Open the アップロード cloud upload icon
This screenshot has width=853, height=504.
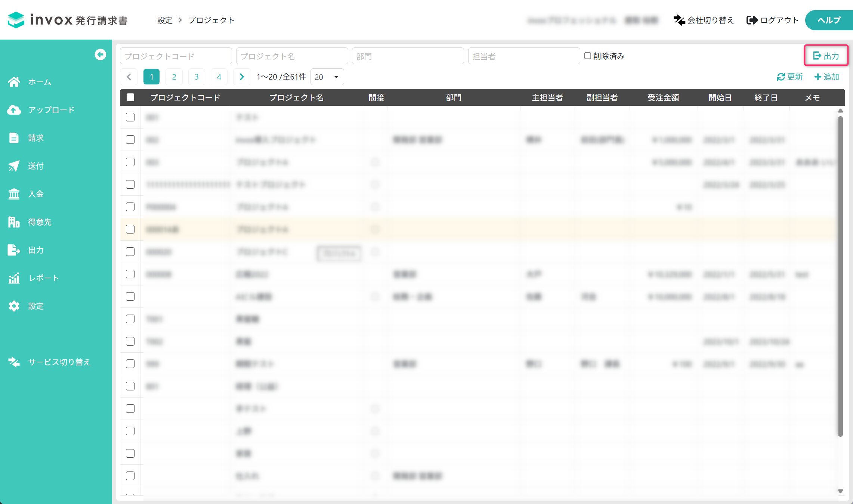click(x=14, y=110)
